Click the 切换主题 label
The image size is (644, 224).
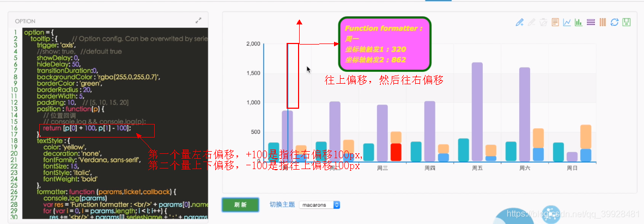[x=282, y=204]
